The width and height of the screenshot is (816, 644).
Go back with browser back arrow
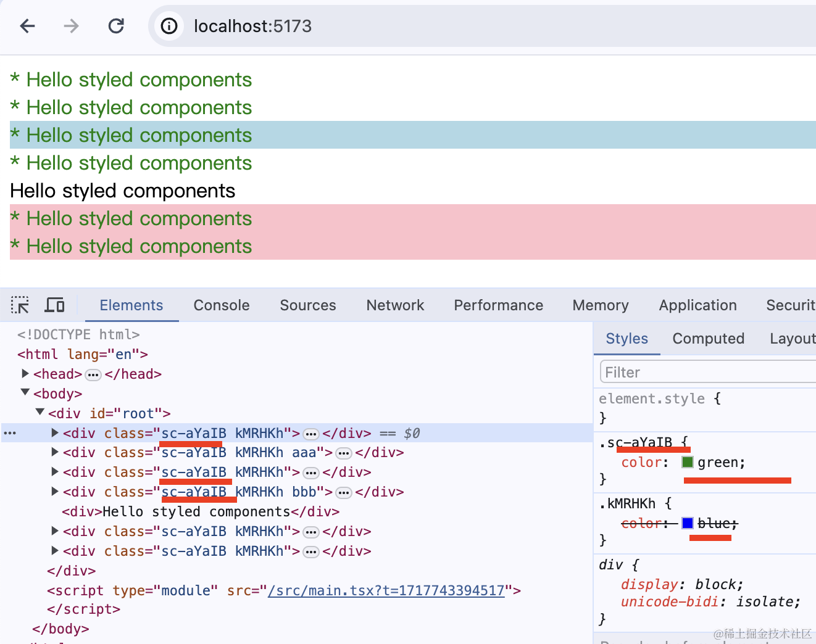[27, 26]
